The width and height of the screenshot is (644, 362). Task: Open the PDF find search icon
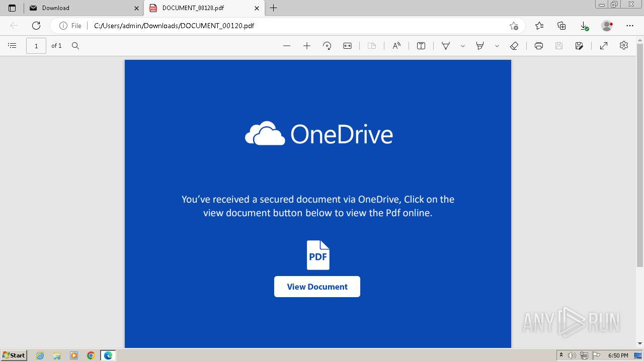tap(75, 46)
